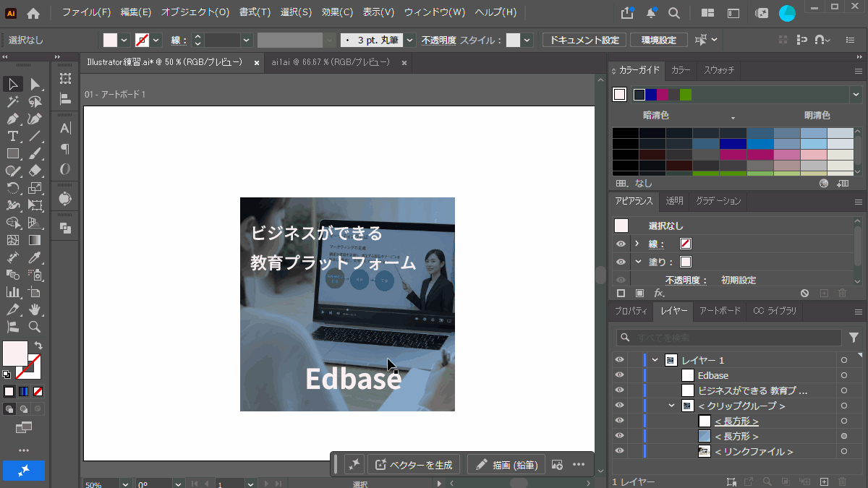
Task: Toggle visibility of クリップグループ
Action: pyautogui.click(x=619, y=406)
